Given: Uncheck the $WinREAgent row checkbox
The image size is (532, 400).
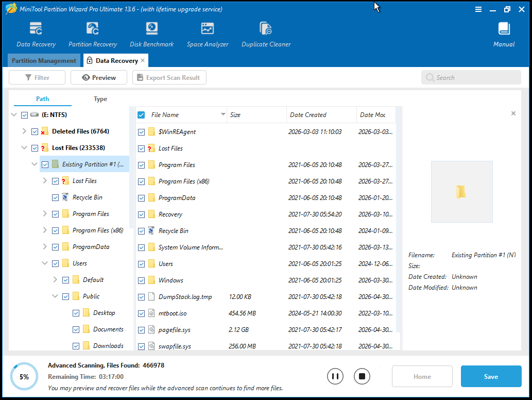Looking at the screenshot, I should [x=142, y=132].
